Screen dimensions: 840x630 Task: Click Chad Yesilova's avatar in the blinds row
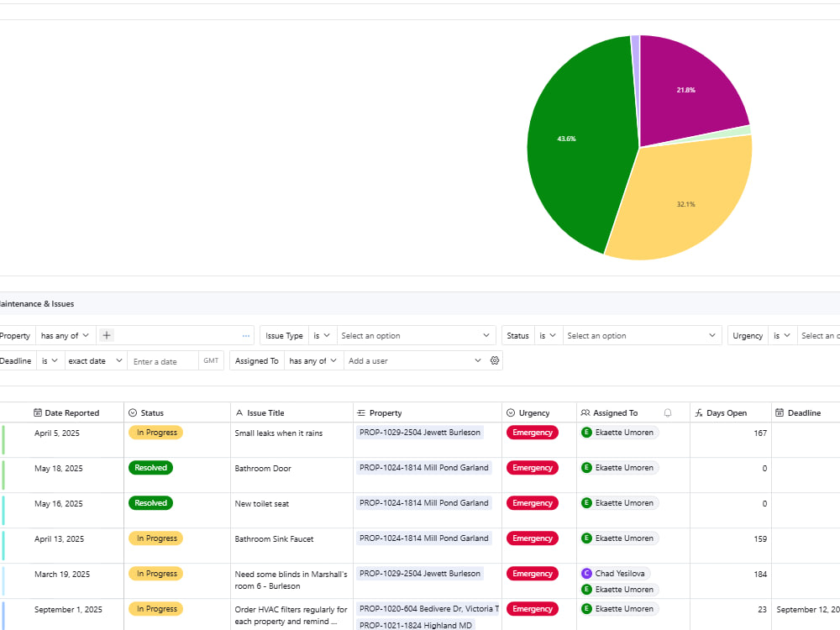coord(586,573)
